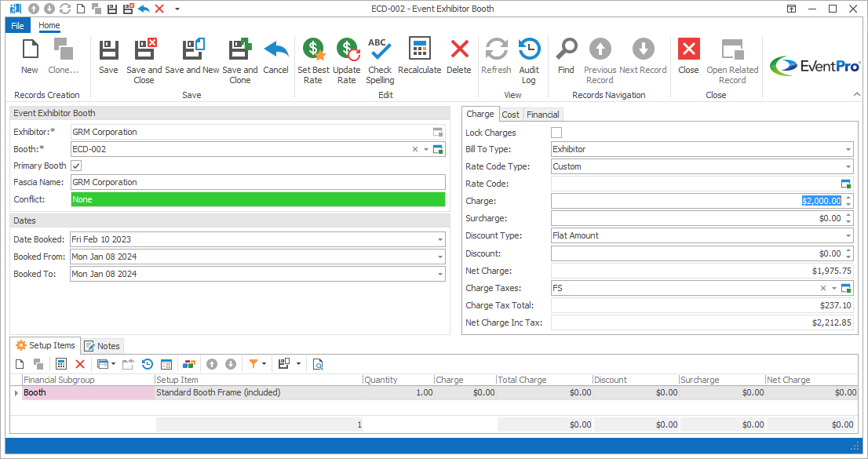Click the Save ribbon button
Image resolution: width=868 pixels, height=459 pixels.
[108, 56]
